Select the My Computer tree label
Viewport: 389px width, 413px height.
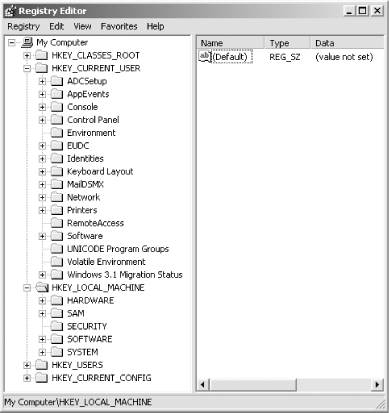coord(62,43)
